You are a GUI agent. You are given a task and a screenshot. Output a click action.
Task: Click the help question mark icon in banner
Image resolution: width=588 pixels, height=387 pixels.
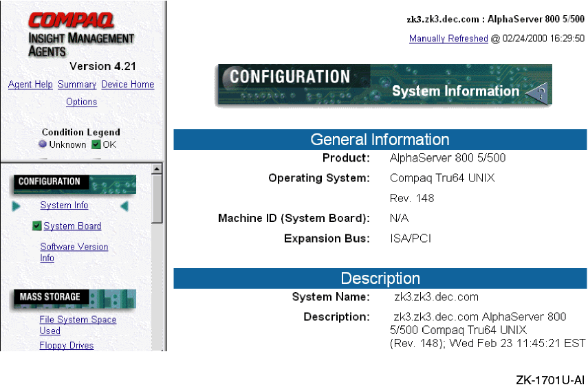[536, 92]
